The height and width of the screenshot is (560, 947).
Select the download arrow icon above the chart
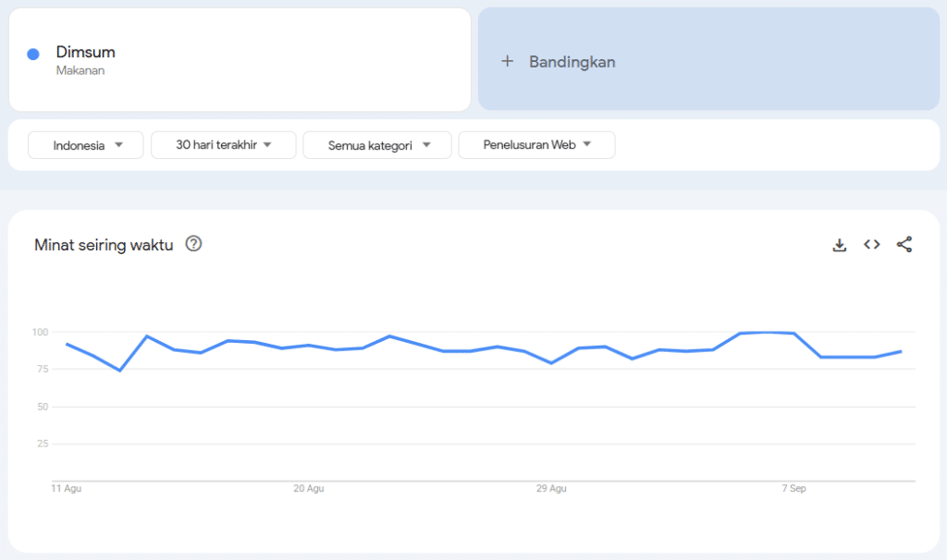coord(839,244)
